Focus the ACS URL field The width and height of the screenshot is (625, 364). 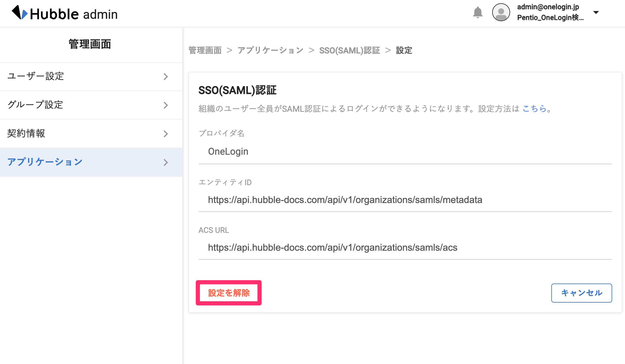click(x=405, y=247)
